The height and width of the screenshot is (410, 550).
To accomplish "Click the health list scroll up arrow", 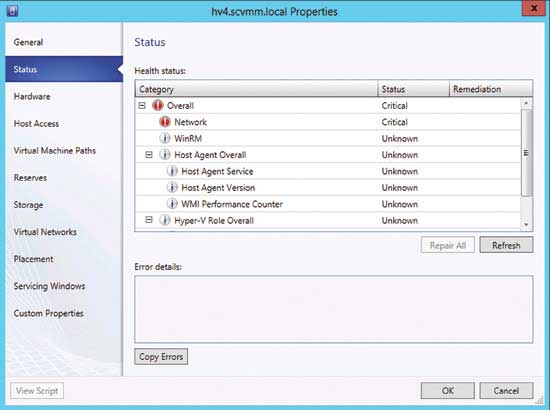I will tap(526, 103).
